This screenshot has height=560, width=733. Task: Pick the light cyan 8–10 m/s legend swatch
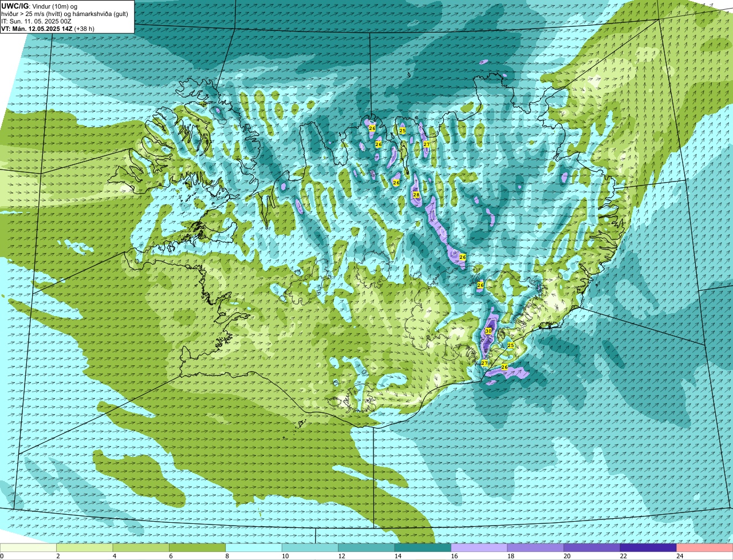click(x=254, y=547)
